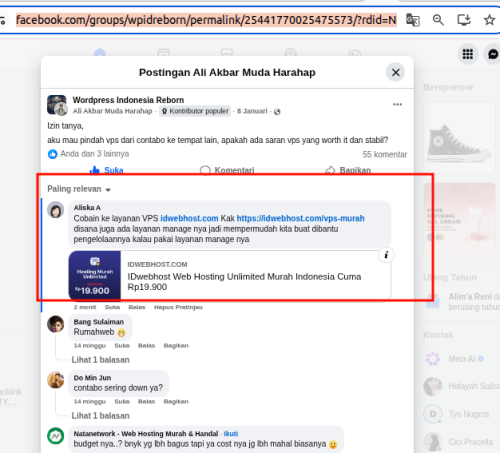500x453 pixels.
Task: Expand the Paling relevan sort dropdown
Action: pyautogui.click(x=79, y=189)
